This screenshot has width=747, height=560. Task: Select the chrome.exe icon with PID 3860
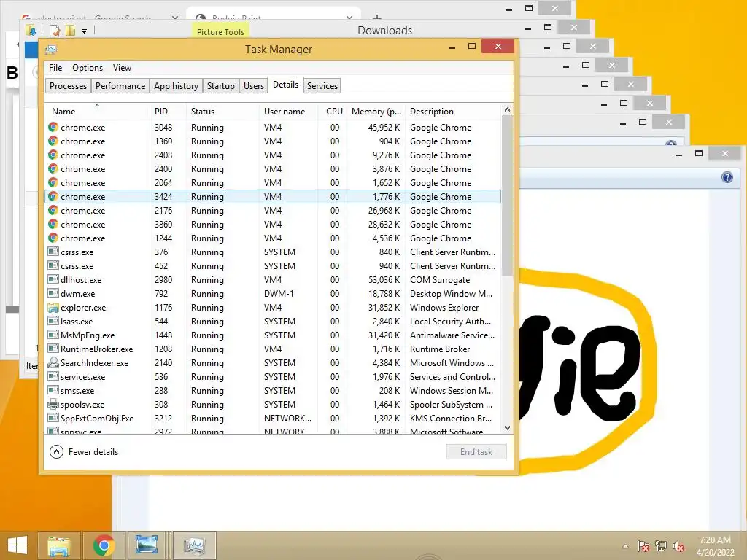pos(53,224)
